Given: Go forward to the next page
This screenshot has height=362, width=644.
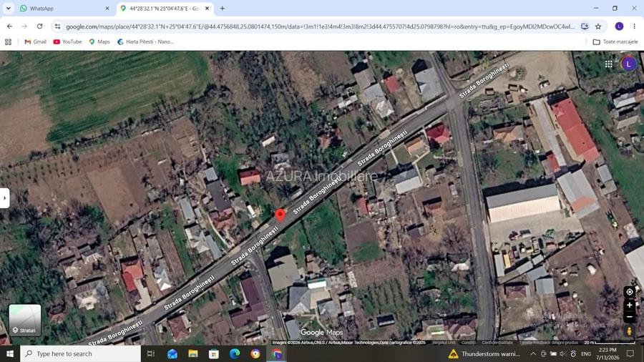Looking at the screenshot, I should (x=24, y=26).
